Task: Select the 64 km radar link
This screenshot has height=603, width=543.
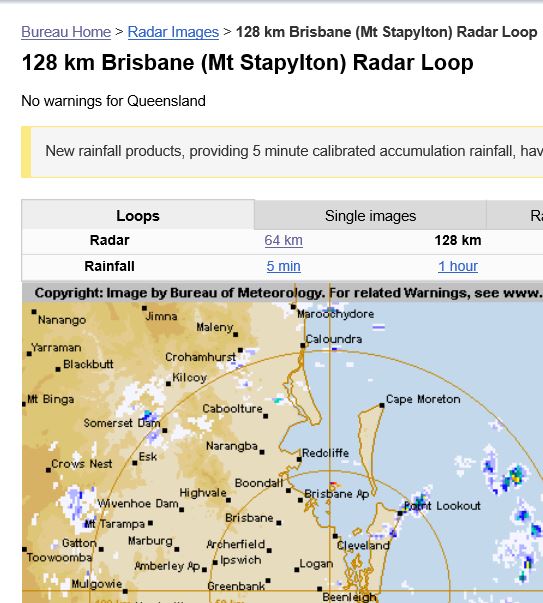Action: [283, 240]
